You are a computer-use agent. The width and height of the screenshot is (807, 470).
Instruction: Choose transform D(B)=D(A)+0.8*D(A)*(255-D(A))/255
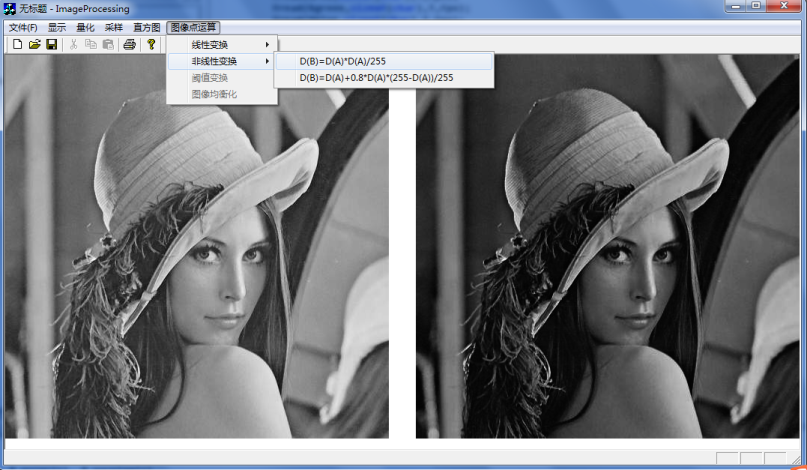pos(384,78)
